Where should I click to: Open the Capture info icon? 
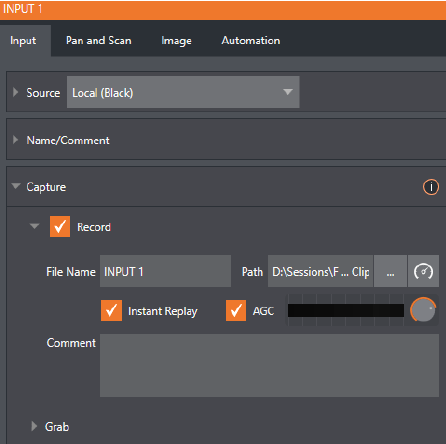[431, 187]
